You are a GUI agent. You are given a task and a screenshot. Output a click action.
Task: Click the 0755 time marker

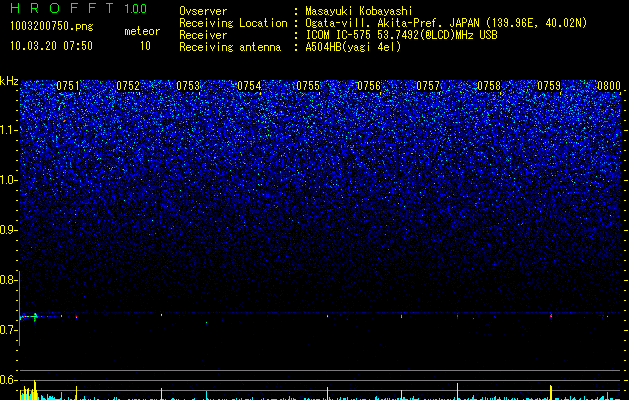click(308, 86)
